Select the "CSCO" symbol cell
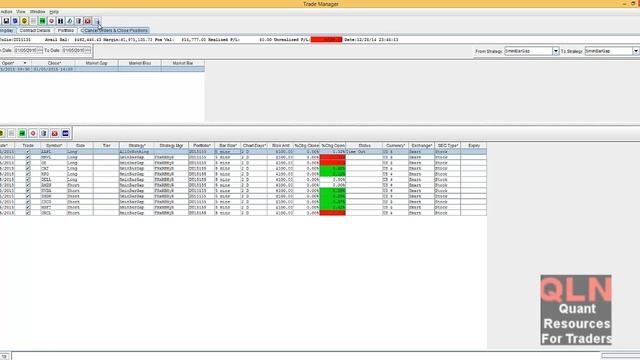The width and height of the screenshot is (640, 360). coord(54,202)
